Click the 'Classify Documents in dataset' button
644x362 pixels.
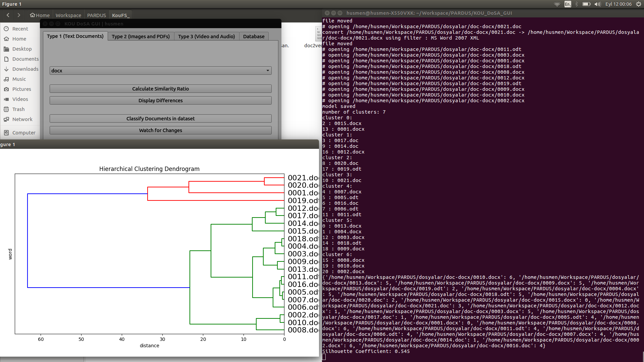pyautogui.click(x=160, y=118)
